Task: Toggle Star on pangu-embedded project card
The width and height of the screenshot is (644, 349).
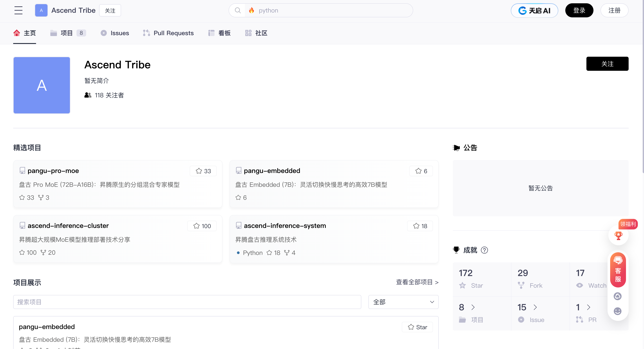Action: coord(417,327)
